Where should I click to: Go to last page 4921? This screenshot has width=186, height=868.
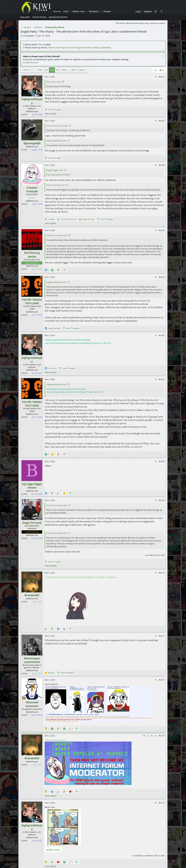(x=74, y=70)
